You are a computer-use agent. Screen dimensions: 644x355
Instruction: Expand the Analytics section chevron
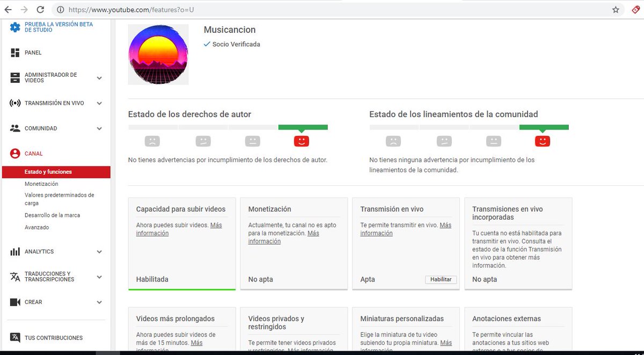pos(99,251)
